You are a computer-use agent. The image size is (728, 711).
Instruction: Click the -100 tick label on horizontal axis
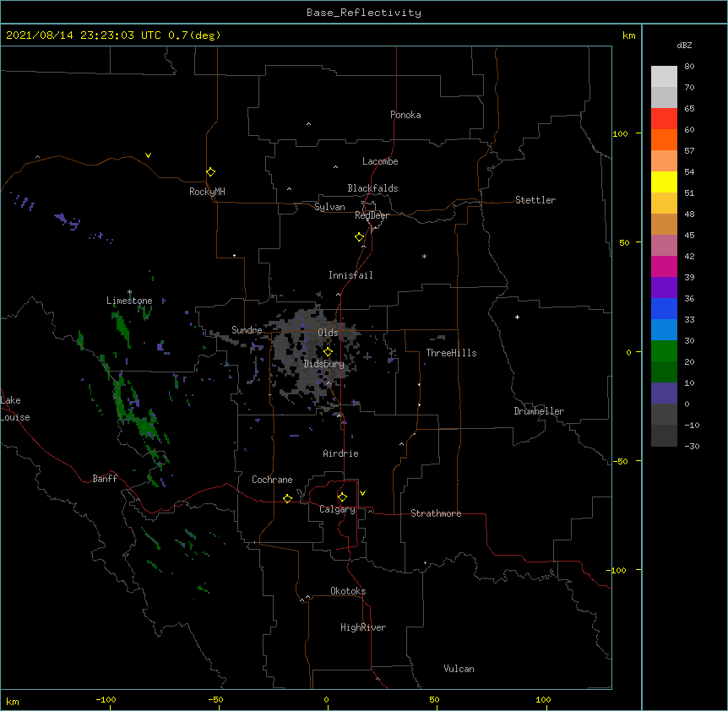pos(106,699)
